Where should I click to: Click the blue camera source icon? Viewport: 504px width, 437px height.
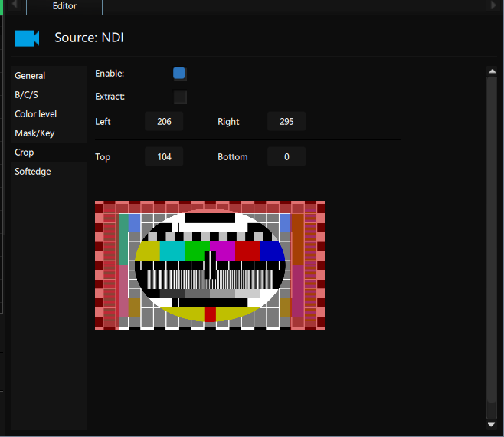click(x=27, y=38)
